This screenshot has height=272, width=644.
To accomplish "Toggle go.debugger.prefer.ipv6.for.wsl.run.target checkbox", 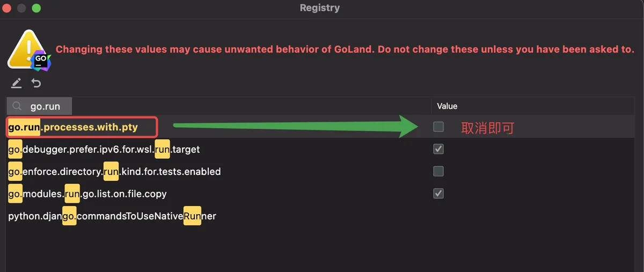I will tap(438, 149).
